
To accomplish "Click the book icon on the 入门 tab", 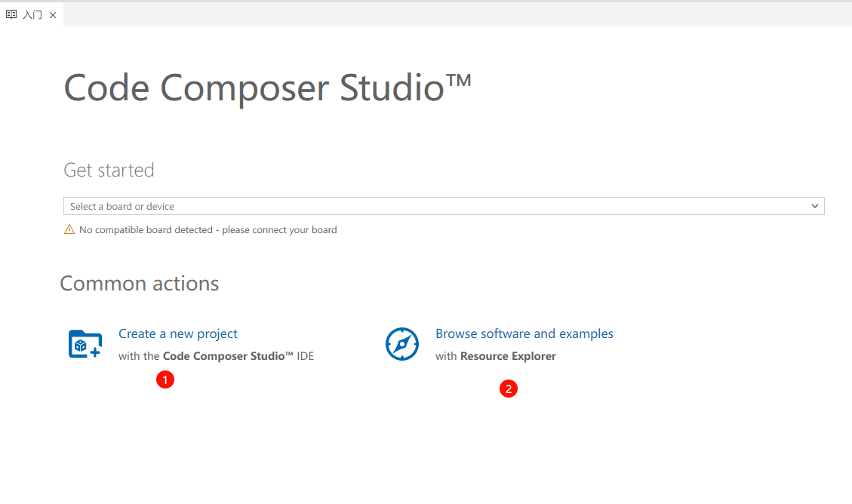I will [11, 14].
